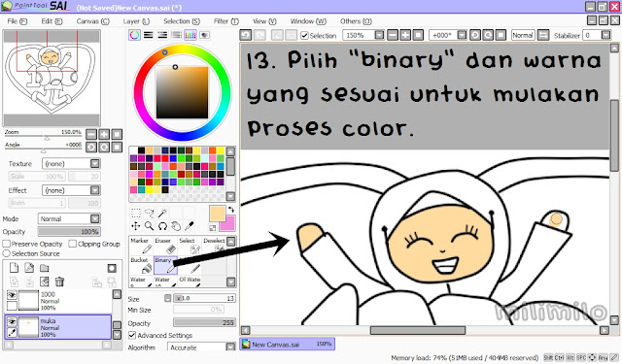Zoom in with toolbar plus button
Screen dimensions: 622x364
(405, 35)
